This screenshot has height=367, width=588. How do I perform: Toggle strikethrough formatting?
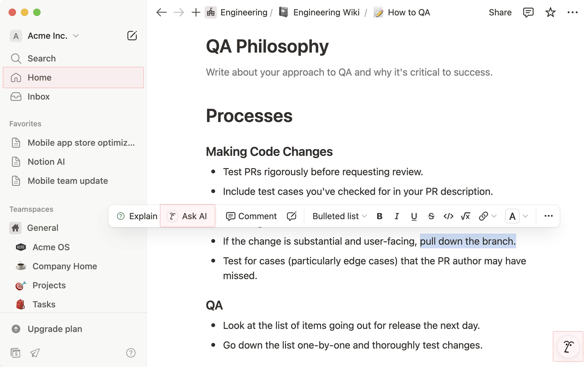pyautogui.click(x=431, y=216)
